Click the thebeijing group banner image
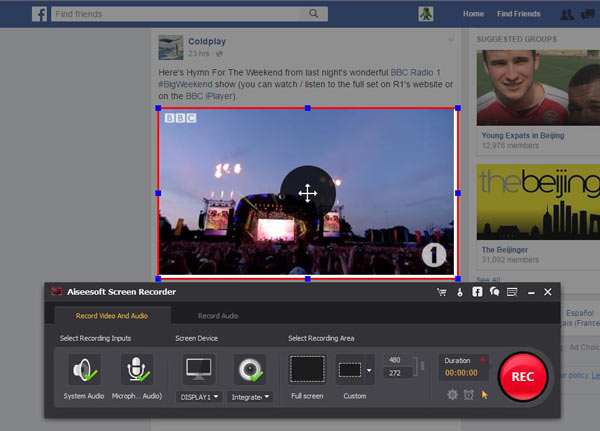600x431 pixels. 538,202
